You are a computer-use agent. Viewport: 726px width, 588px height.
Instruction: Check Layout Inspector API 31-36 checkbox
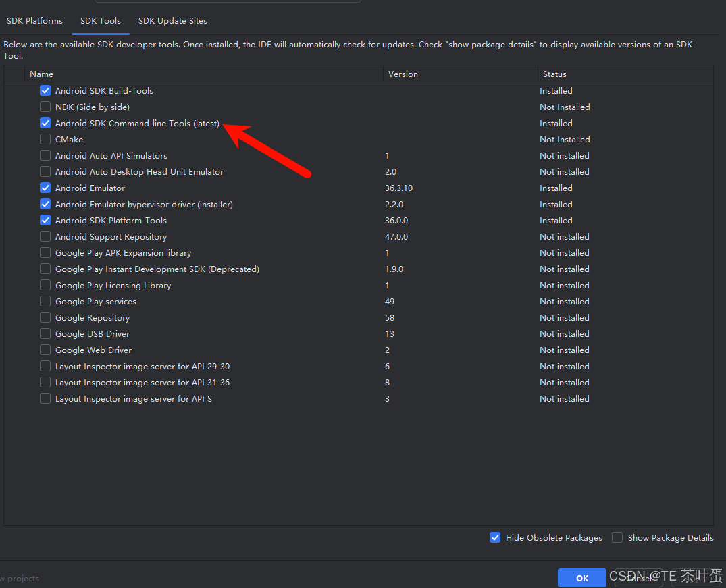click(x=45, y=382)
